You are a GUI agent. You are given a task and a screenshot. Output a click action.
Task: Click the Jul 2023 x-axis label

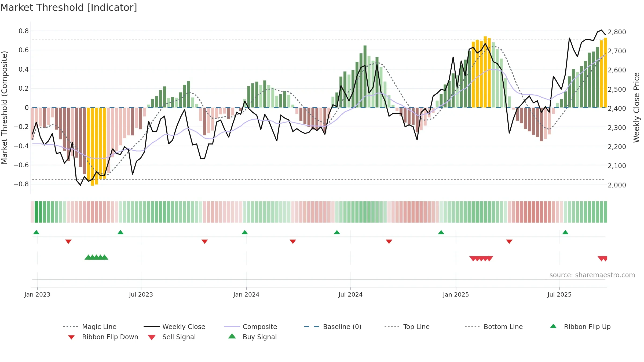(141, 294)
